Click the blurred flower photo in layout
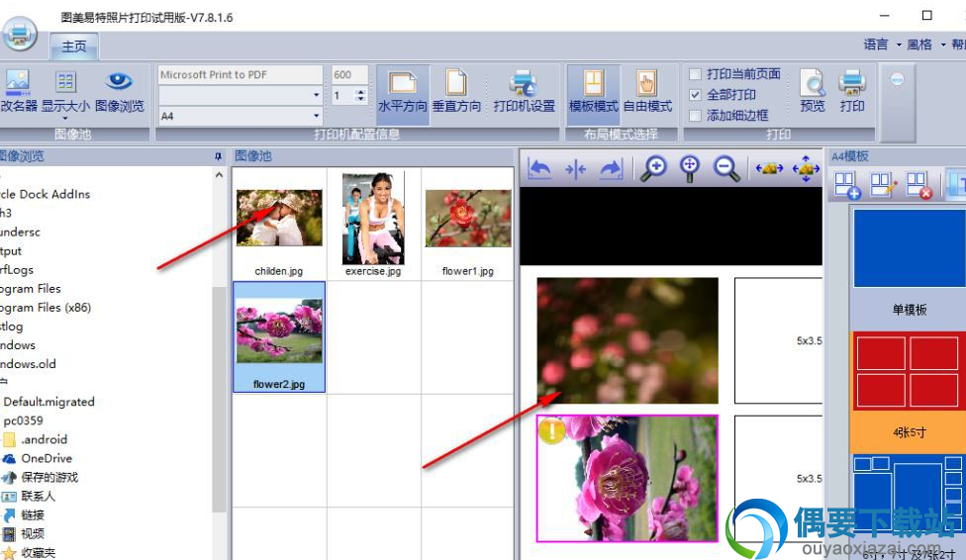Screen dimensions: 966x560 (628, 340)
